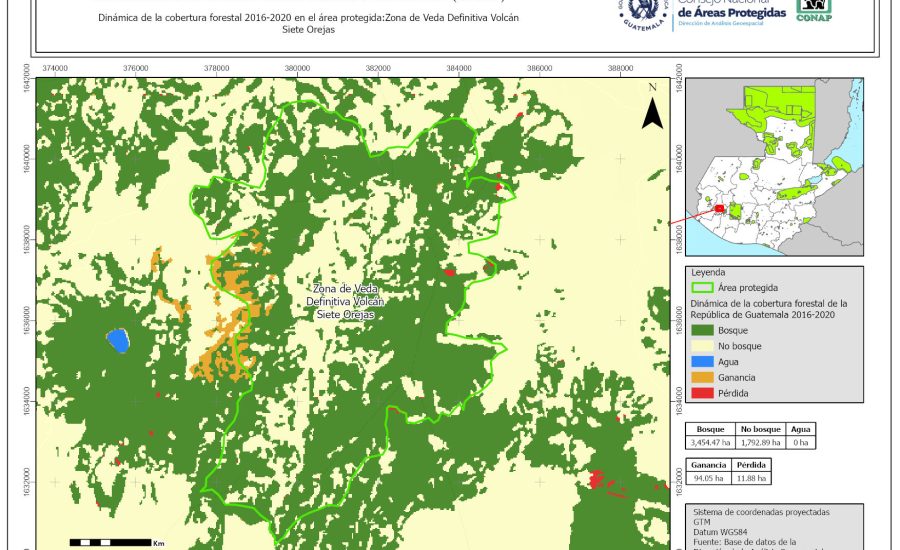Pick the blue Agua legend swatch
This screenshot has height=550, width=900.
point(705,362)
